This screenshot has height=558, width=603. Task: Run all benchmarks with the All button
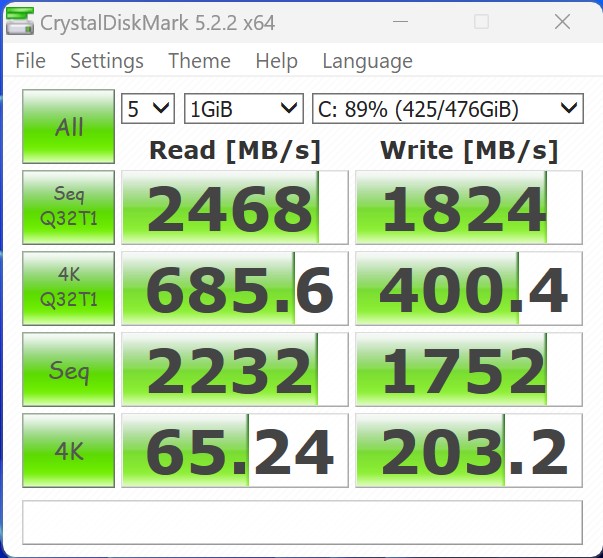coord(68,127)
